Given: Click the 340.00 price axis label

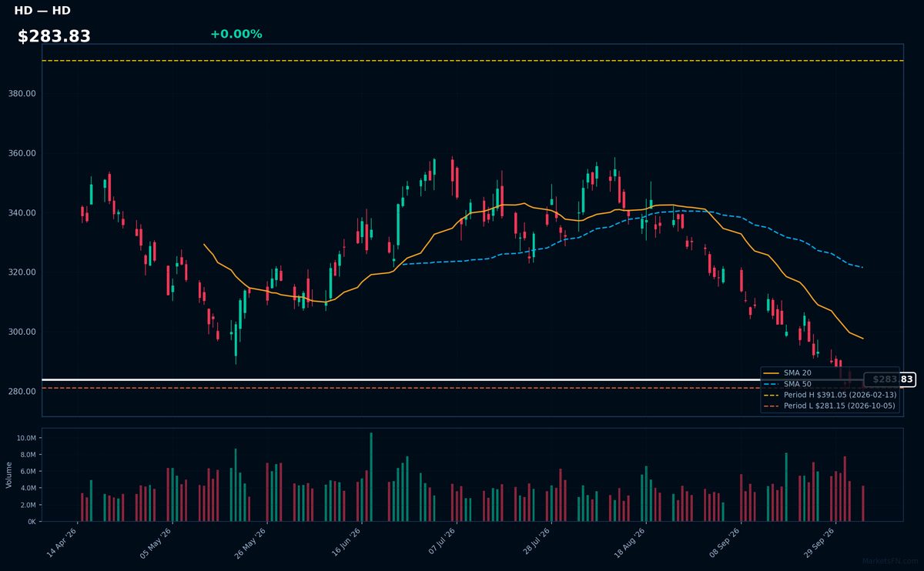Looking at the screenshot, I should point(23,213).
